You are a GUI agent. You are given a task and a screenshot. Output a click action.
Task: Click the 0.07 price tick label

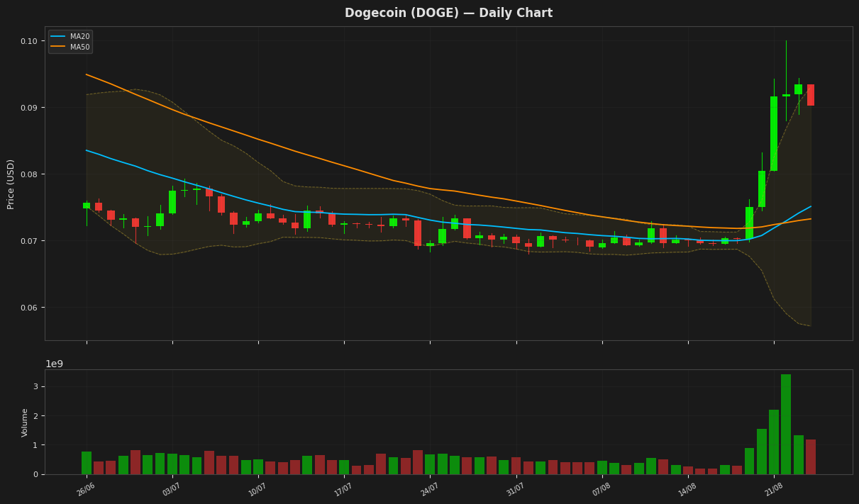point(30,241)
